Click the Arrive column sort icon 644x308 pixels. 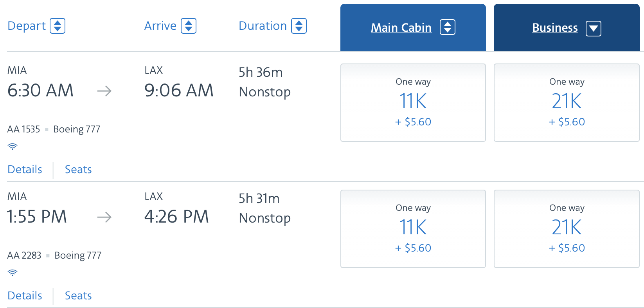(189, 25)
